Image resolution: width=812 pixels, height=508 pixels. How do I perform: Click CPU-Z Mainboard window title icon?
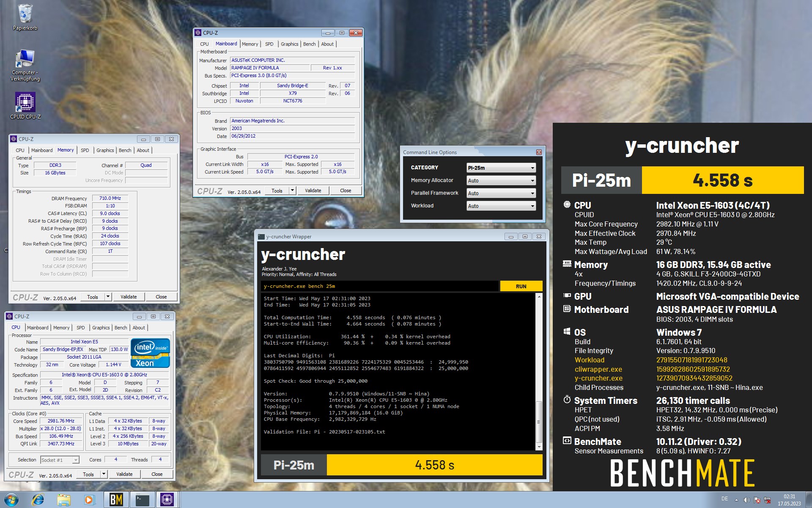(198, 33)
